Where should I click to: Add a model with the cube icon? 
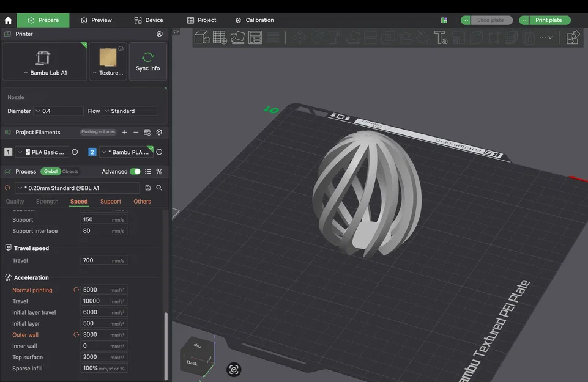202,37
